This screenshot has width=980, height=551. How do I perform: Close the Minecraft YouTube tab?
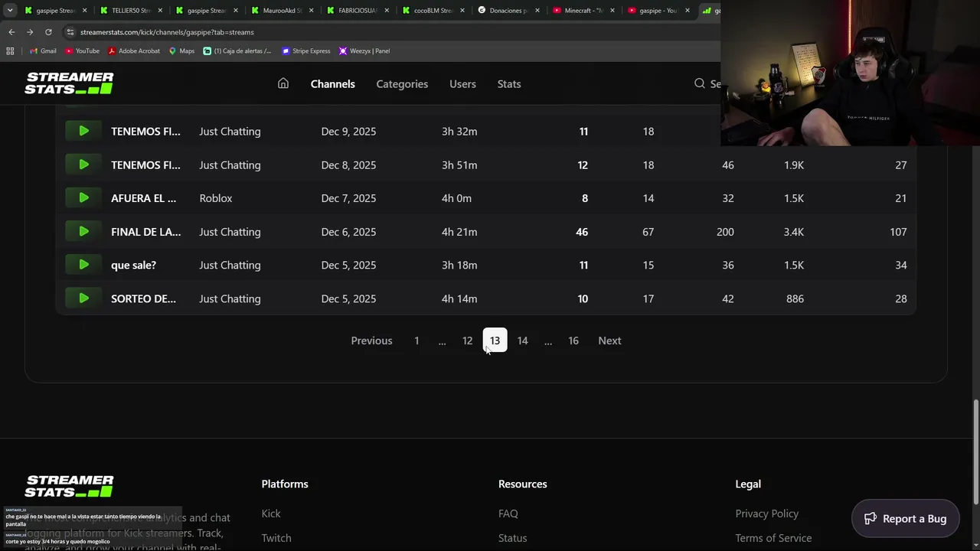pyautogui.click(x=612, y=11)
